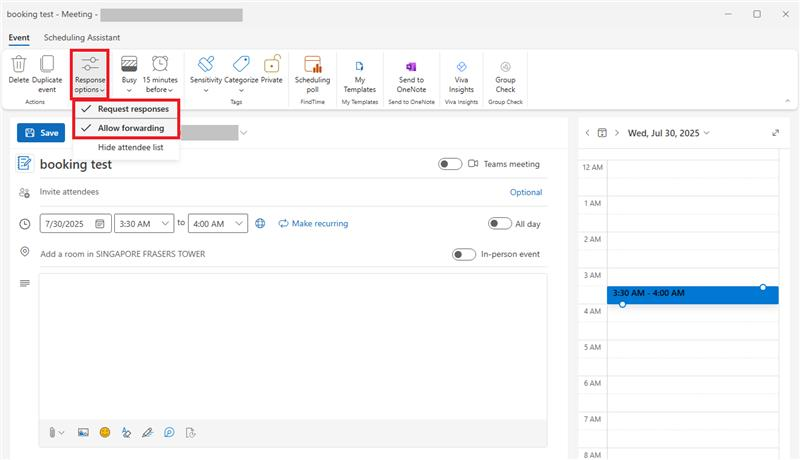
Task: Enable the All day toggle
Action: 499,223
